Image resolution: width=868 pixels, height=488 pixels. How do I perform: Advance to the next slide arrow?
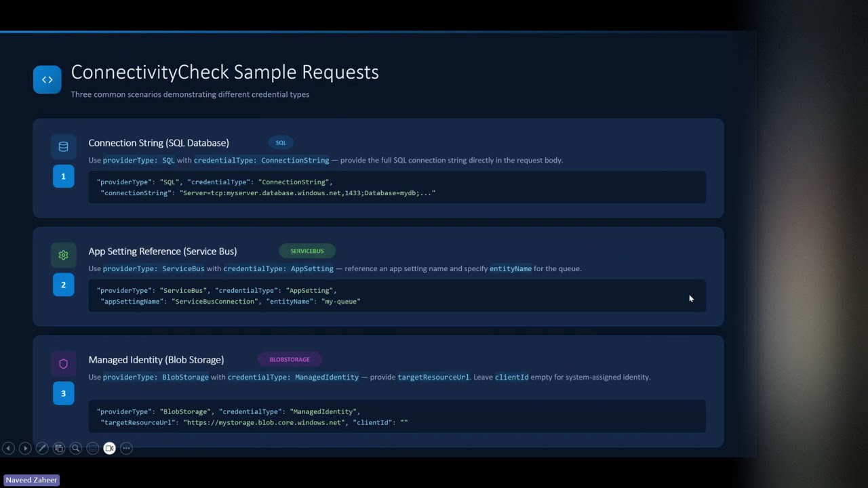click(x=25, y=448)
